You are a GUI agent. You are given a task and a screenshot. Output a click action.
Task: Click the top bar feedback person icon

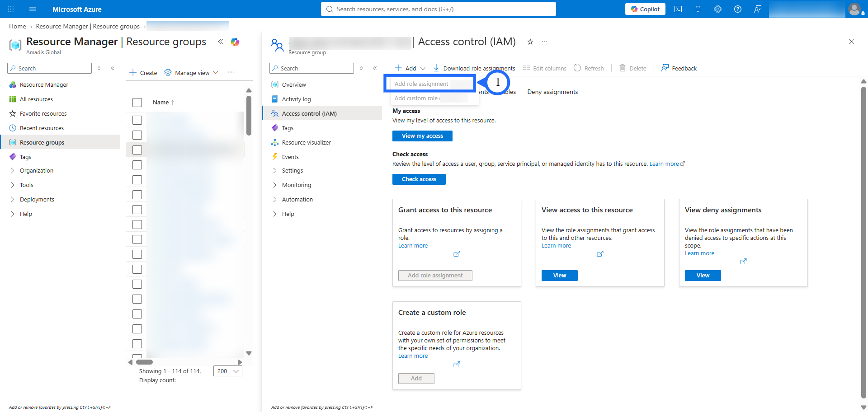(758, 9)
